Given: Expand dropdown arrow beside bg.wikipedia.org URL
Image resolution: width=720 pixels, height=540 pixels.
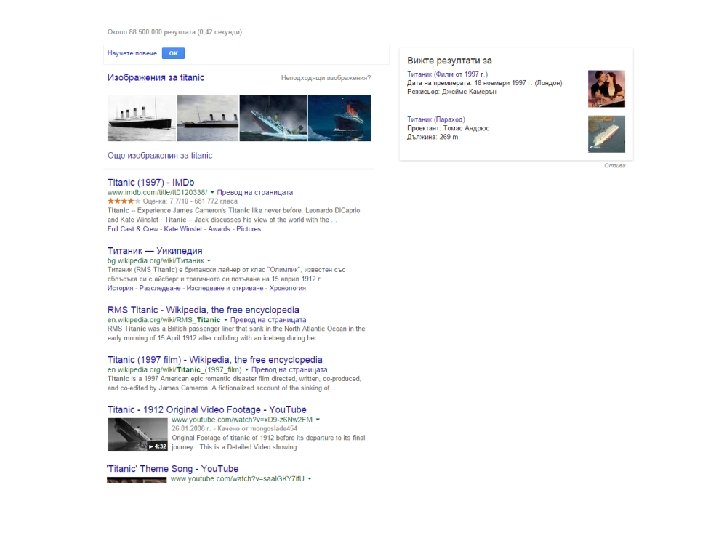Looking at the screenshot, I should (208, 261).
